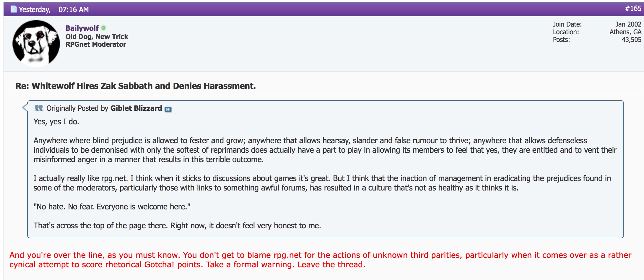The image size is (644, 280).
Task: Click the RPGnet Moderator label
Action: [x=96, y=44]
